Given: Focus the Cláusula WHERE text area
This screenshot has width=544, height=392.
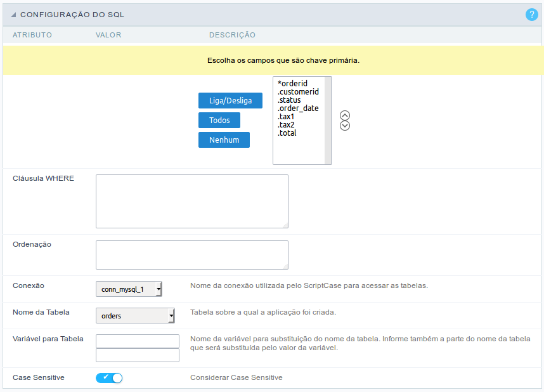Looking at the screenshot, I should (192, 201).
